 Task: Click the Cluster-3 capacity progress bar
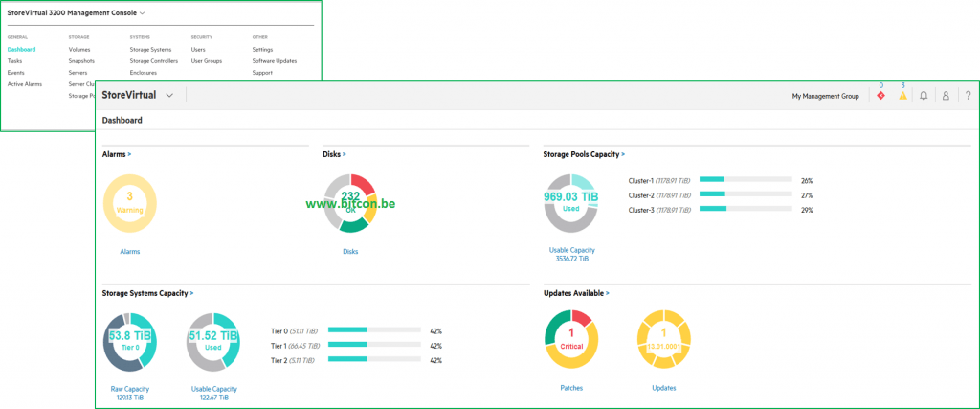(746, 208)
